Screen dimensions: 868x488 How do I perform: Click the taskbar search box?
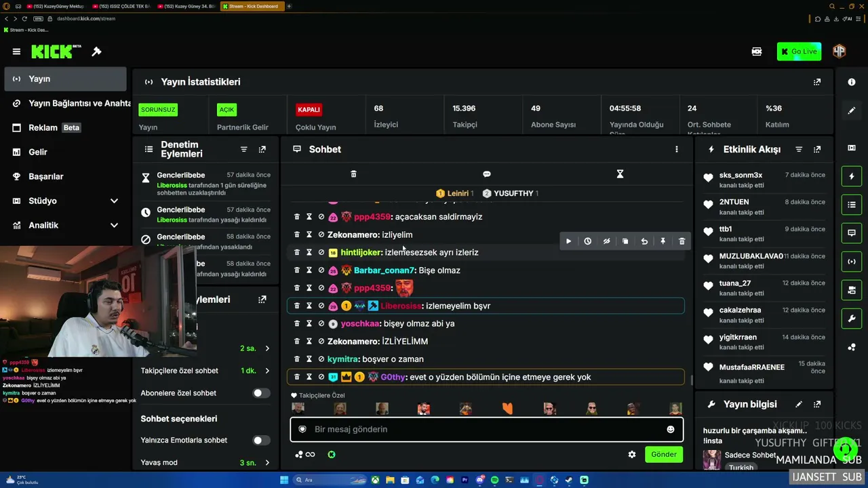coord(329,481)
